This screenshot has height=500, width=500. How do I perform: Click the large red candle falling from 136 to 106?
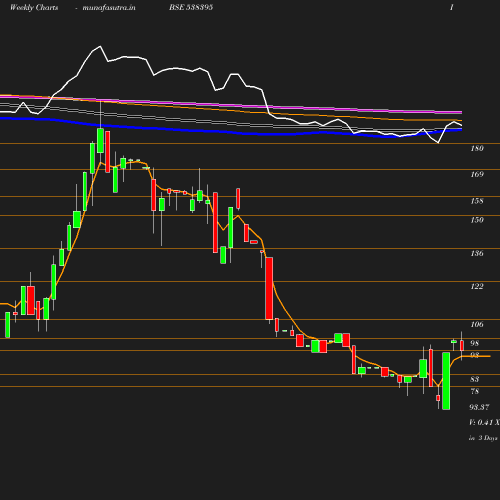click(x=269, y=288)
